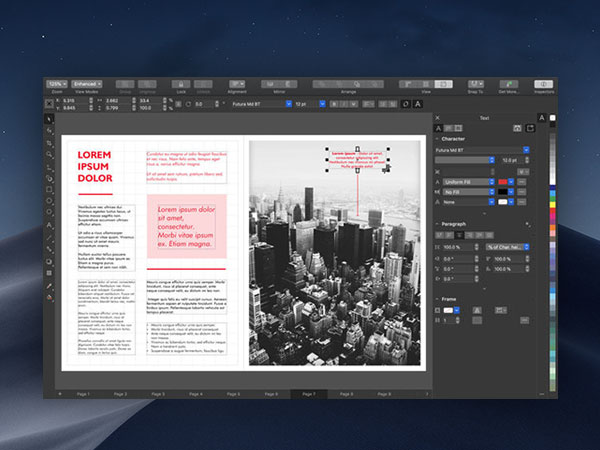Open the Alignment dropdown in toolbar

[x=237, y=84]
